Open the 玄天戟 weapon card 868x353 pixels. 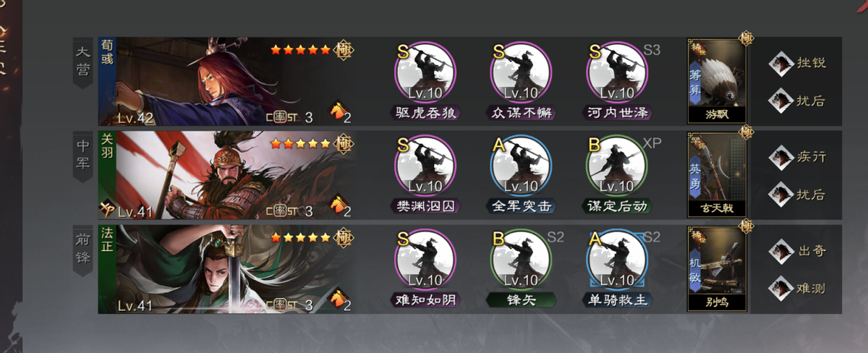coord(716,174)
